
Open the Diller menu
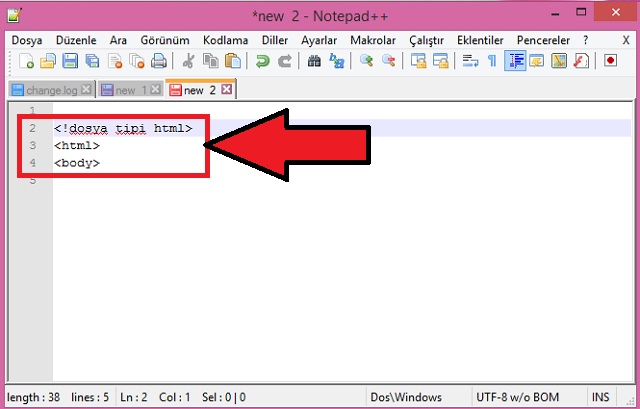coord(275,40)
